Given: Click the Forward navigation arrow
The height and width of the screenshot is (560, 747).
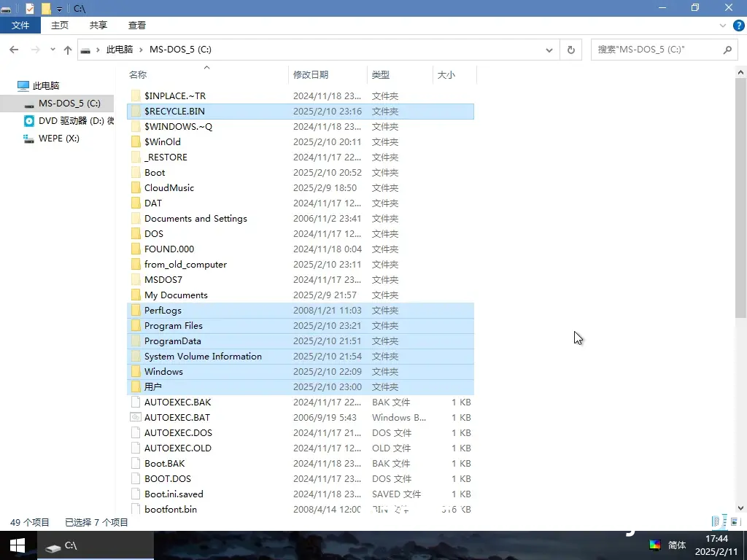Looking at the screenshot, I should [x=35, y=50].
